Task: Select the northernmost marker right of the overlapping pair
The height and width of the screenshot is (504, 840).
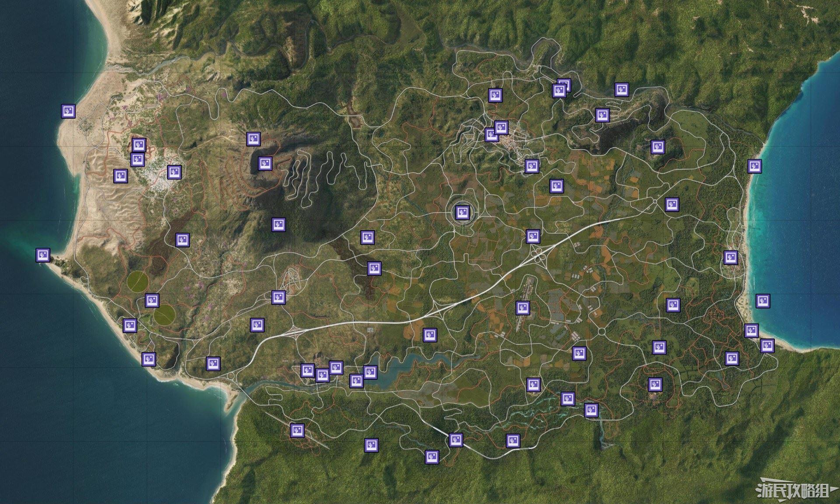Action: click(621, 90)
